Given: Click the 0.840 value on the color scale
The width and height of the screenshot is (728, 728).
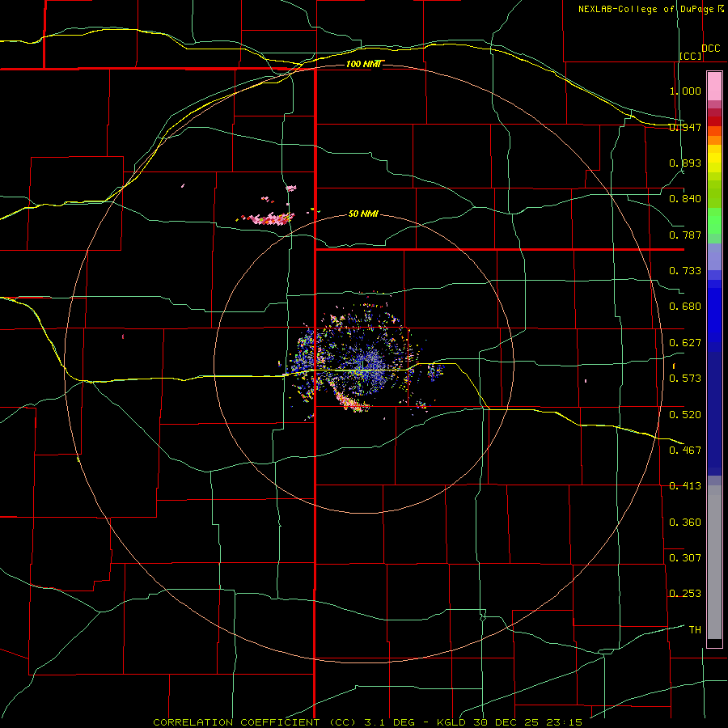Looking at the screenshot, I should click(x=685, y=199).
